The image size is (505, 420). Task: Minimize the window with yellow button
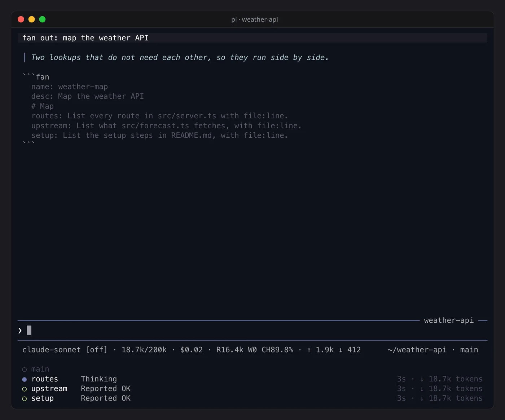click(x=32, y=19)
